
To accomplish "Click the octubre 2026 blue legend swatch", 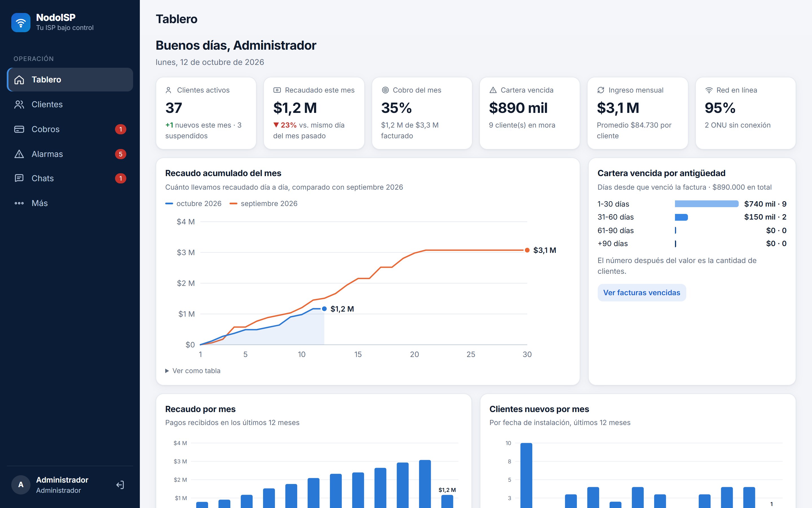I will point(169,203).
